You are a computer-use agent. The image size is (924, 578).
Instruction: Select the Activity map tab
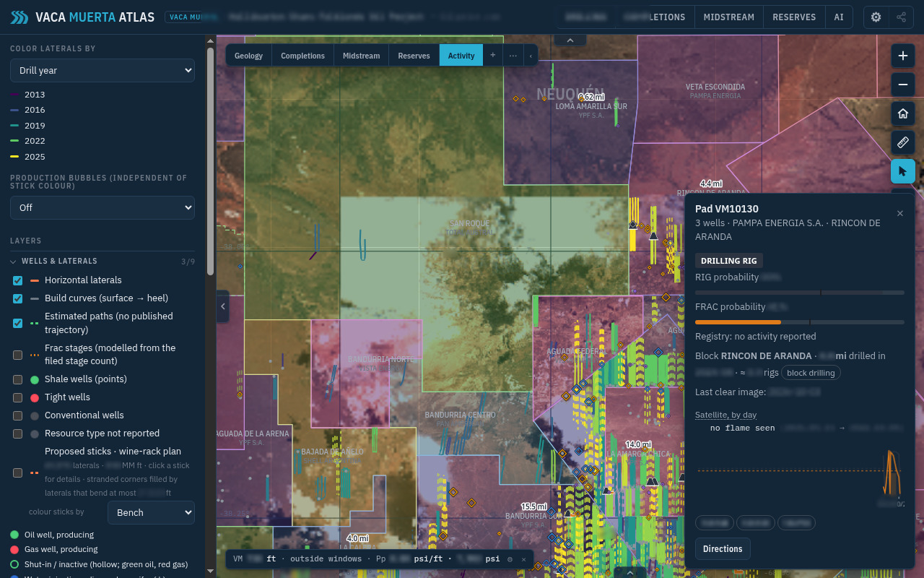pos(461,55)
